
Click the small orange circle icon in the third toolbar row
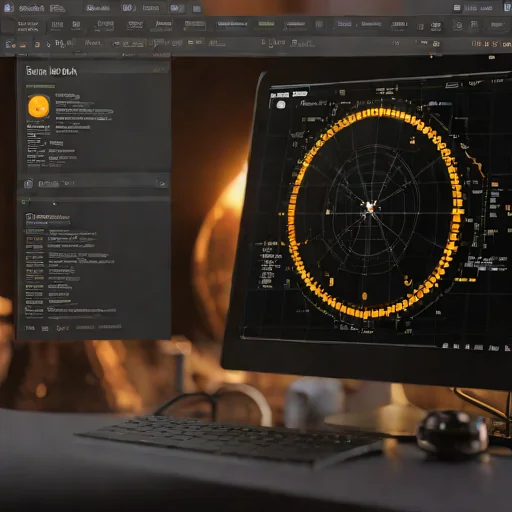pyautogui.click(x=37, y=44)
